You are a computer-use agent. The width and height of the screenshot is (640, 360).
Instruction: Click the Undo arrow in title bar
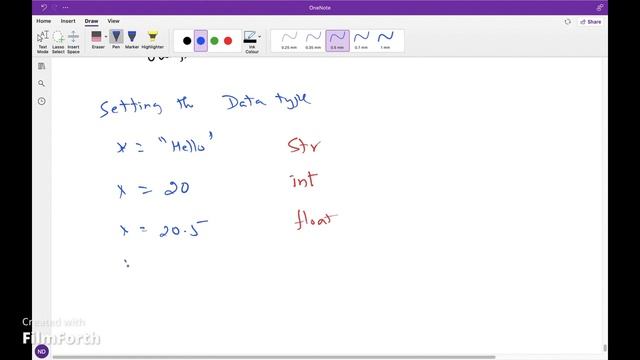(x=44, y=7)
